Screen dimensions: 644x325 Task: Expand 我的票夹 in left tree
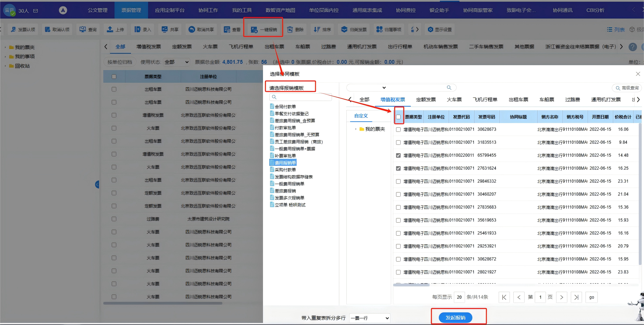tap(5, 47)
